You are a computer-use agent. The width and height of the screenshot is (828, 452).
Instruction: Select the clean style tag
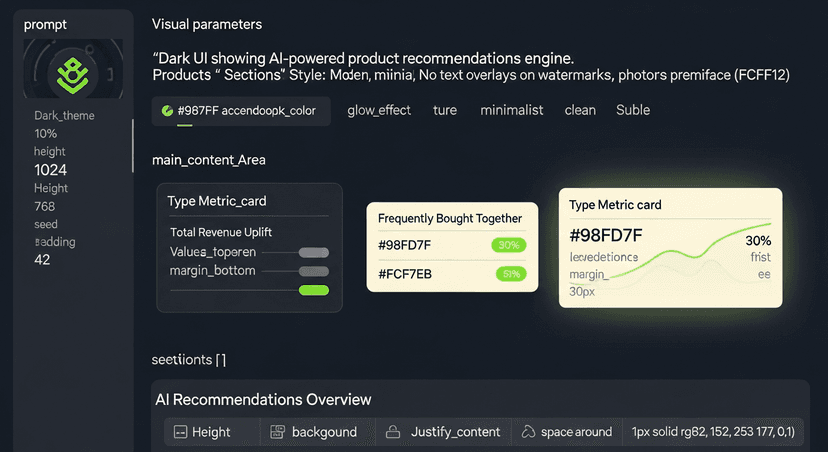click(x=580, y=110)
